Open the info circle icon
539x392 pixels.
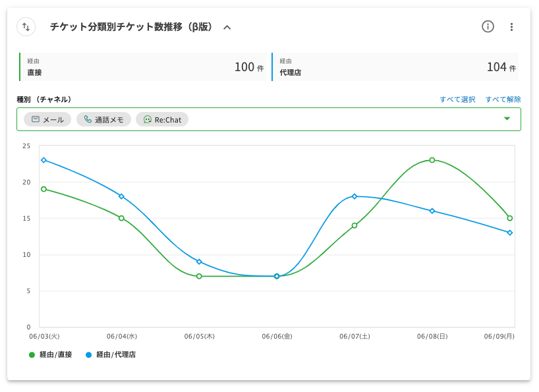tap(488, 27)
